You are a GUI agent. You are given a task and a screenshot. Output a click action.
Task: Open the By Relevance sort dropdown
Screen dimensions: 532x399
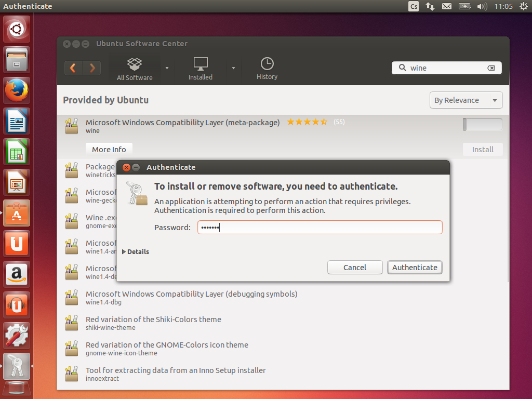[465, 100]
